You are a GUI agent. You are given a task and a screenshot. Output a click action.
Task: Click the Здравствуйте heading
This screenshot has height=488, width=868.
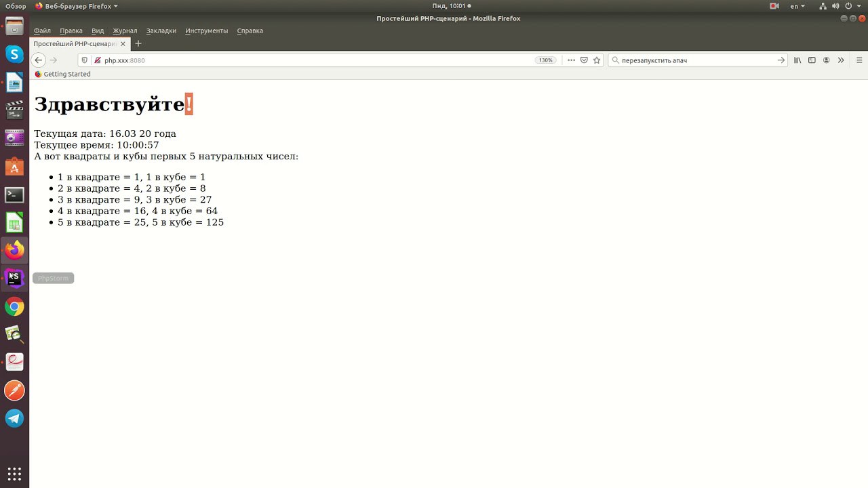coord(114,104)
